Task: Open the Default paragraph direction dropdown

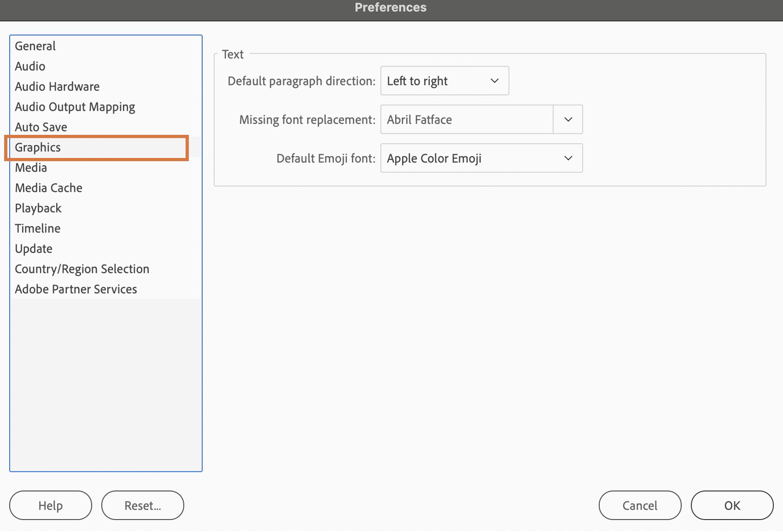Action: coord(444,81)
